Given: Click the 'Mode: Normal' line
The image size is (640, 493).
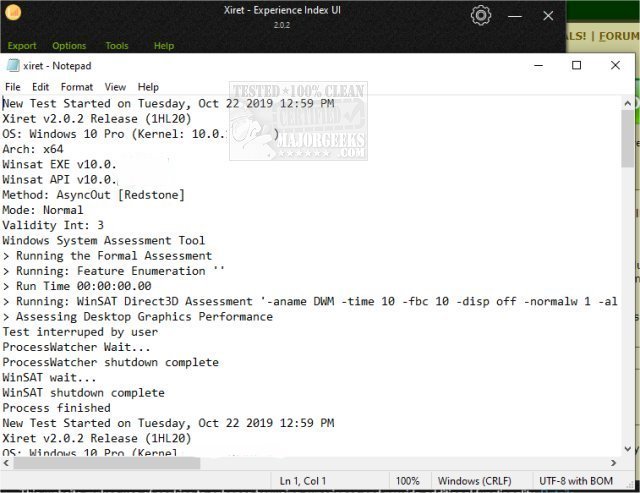Looking at the screenshot, I should point(43,210).
